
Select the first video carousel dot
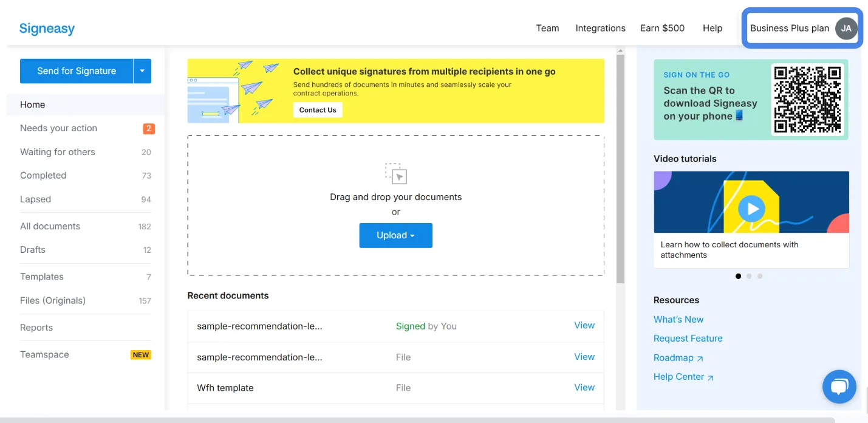pos(738,276)
